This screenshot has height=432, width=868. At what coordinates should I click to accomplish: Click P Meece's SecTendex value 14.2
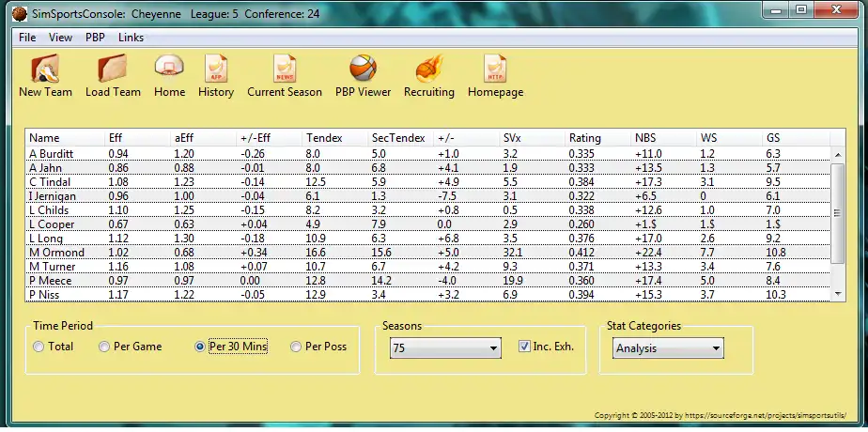(382, 281)
